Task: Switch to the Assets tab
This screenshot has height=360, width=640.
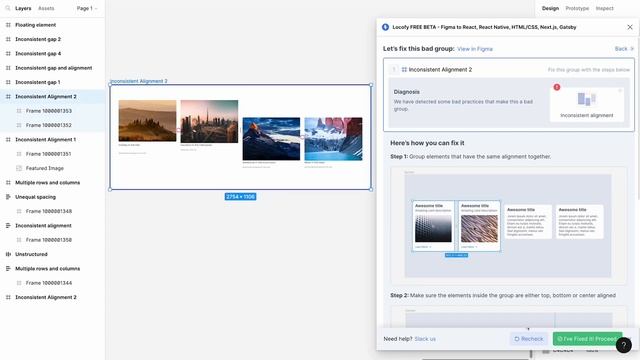Action: pyautogui.click(x=46, y=8)
